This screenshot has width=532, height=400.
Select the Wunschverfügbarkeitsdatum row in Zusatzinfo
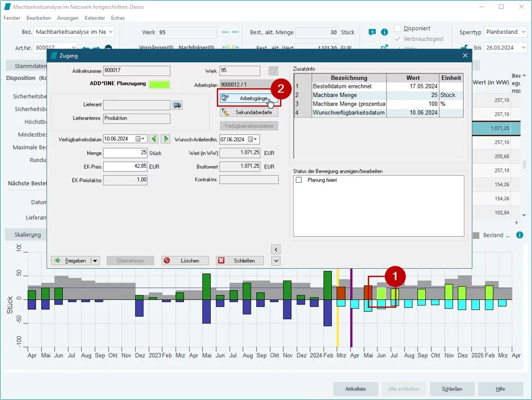tap(379, 113)
